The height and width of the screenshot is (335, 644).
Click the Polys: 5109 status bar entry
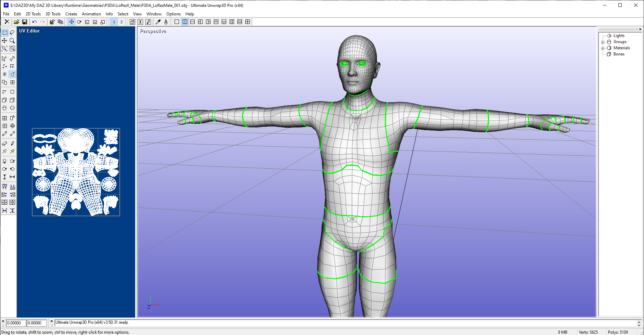(618, 332)
